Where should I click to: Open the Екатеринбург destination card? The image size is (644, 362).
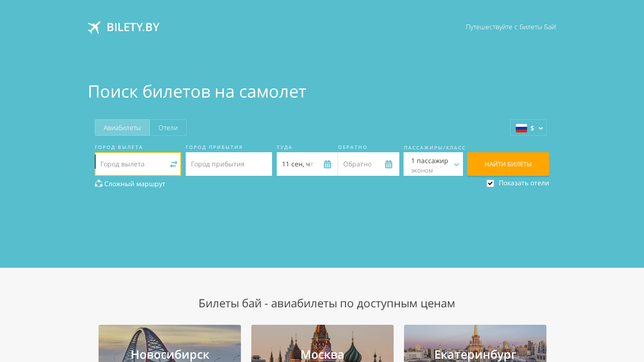[x=475, y=344]
